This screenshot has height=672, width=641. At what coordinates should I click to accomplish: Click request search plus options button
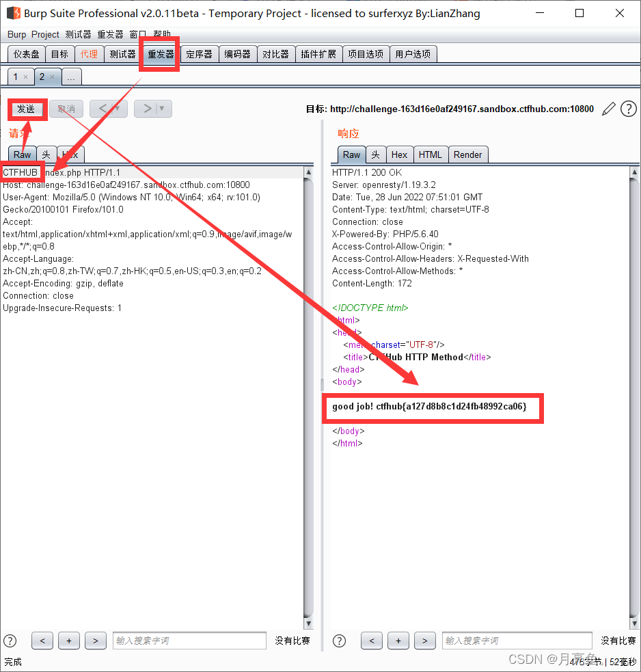69,641
